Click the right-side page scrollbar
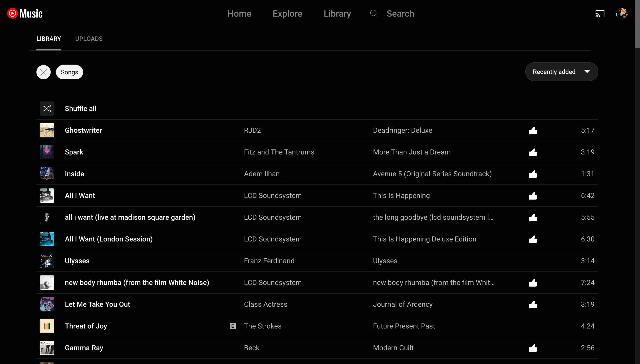640x364 pixels. click(x=636, y=25)
